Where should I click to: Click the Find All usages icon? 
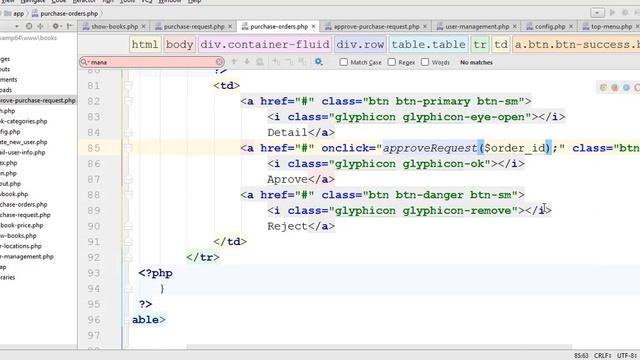(260, 62)
